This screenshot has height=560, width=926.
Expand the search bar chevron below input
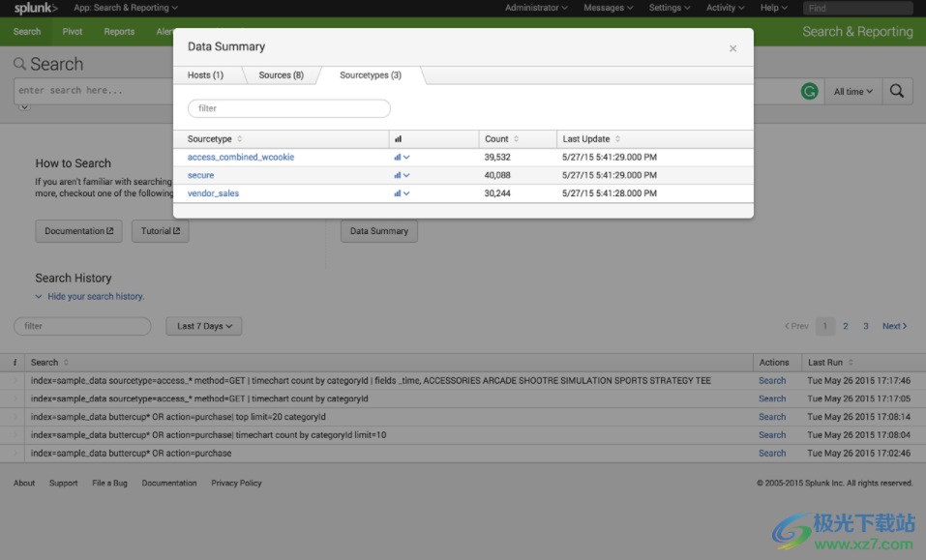(x=24, y=106)
